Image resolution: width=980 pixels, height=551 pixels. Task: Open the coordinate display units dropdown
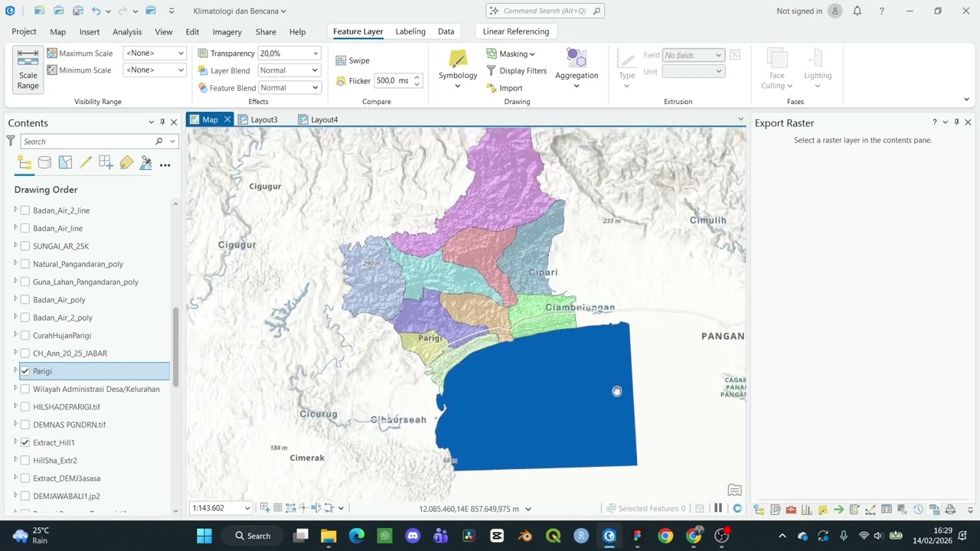pyautogui.click(x=528, y=508)
